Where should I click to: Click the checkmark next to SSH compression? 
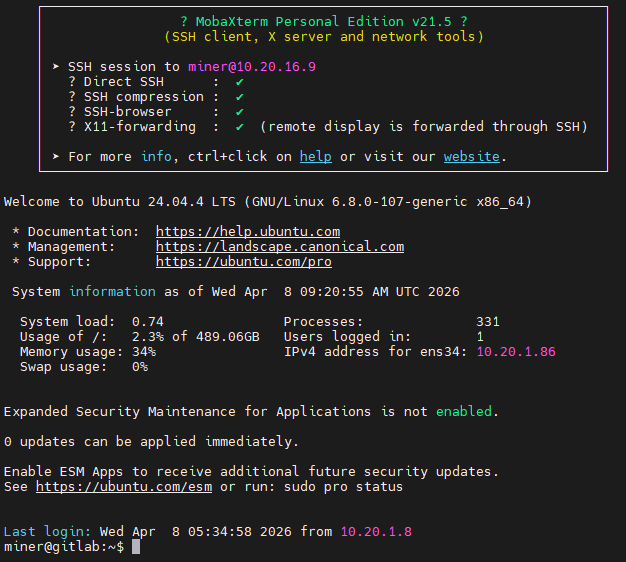coord(240,97)
